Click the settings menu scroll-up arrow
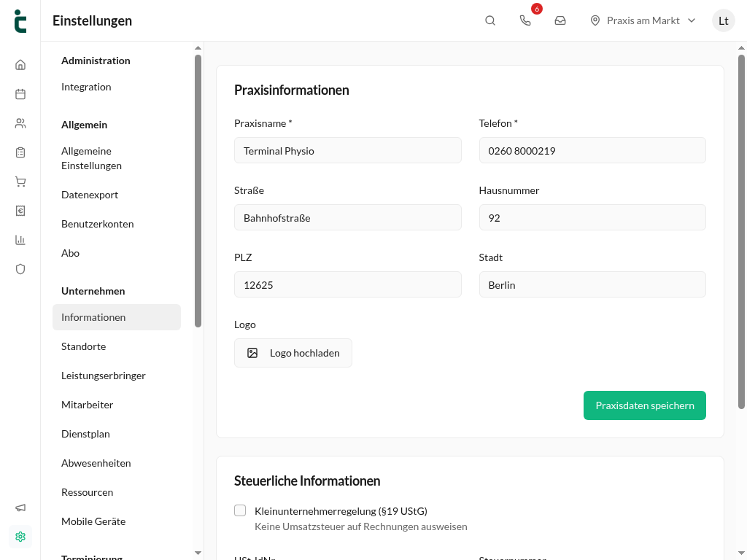 [198, 48]
